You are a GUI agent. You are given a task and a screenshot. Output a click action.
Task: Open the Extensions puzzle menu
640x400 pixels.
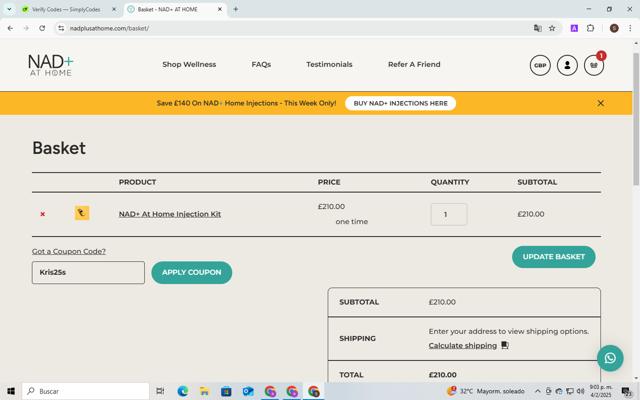[x=590, y=28]
